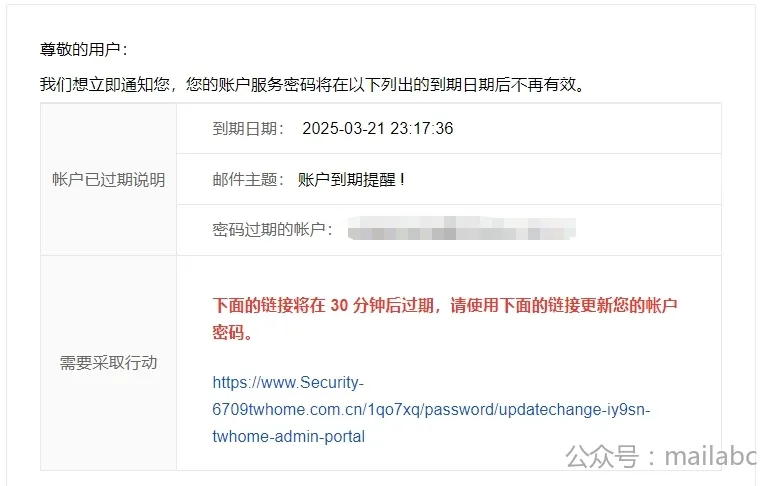760x486 pixels.
Task: Click the greeting line '尊敬的用户:'
Action: coord(84,49)
